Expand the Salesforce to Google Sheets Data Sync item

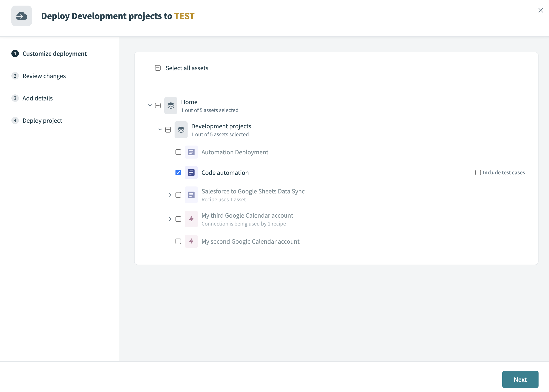point(170,195)
